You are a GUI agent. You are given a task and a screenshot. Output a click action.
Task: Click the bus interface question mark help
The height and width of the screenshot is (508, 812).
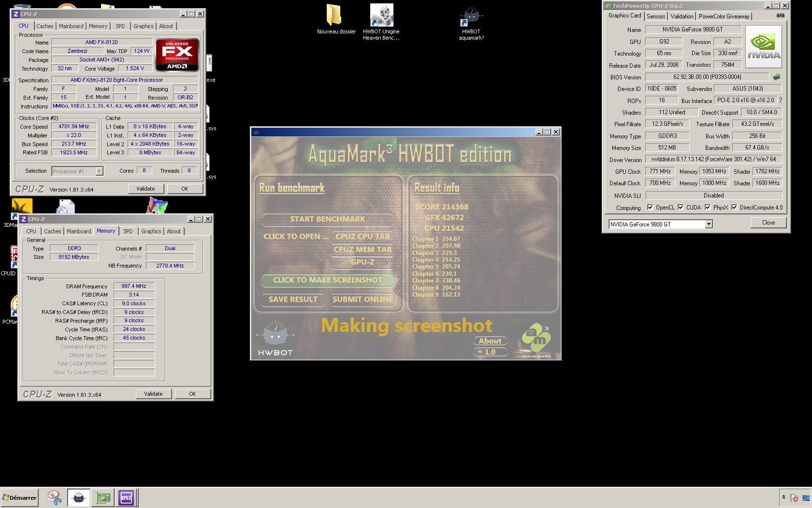pos(780,100)
